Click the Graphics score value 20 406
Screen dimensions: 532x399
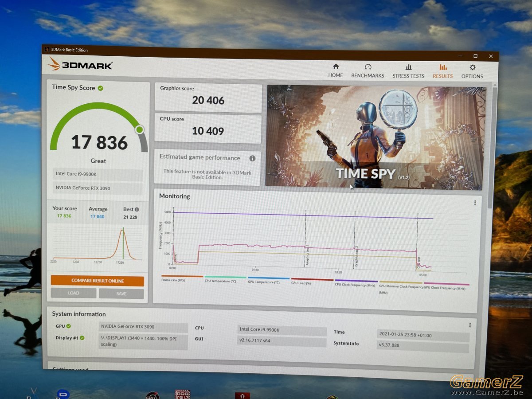(x=208, y=100)
